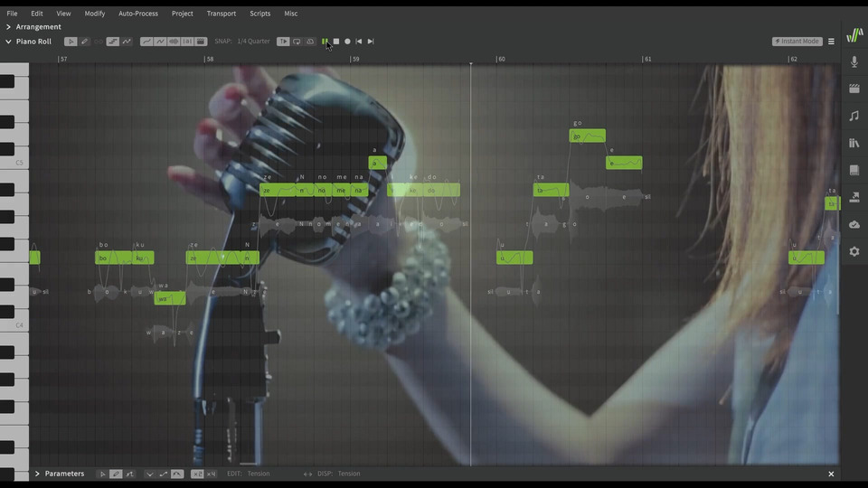Open the Misc menu

(x=291, y=14)
